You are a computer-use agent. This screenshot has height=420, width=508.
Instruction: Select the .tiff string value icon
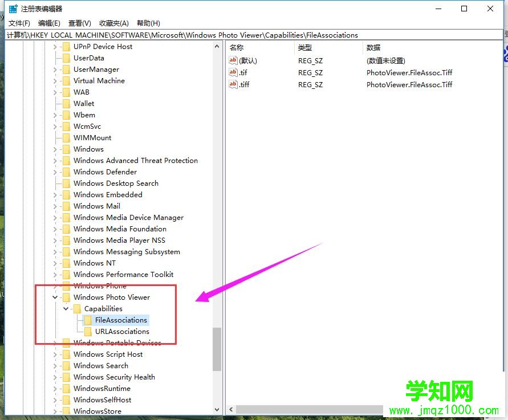click(233, 84)
